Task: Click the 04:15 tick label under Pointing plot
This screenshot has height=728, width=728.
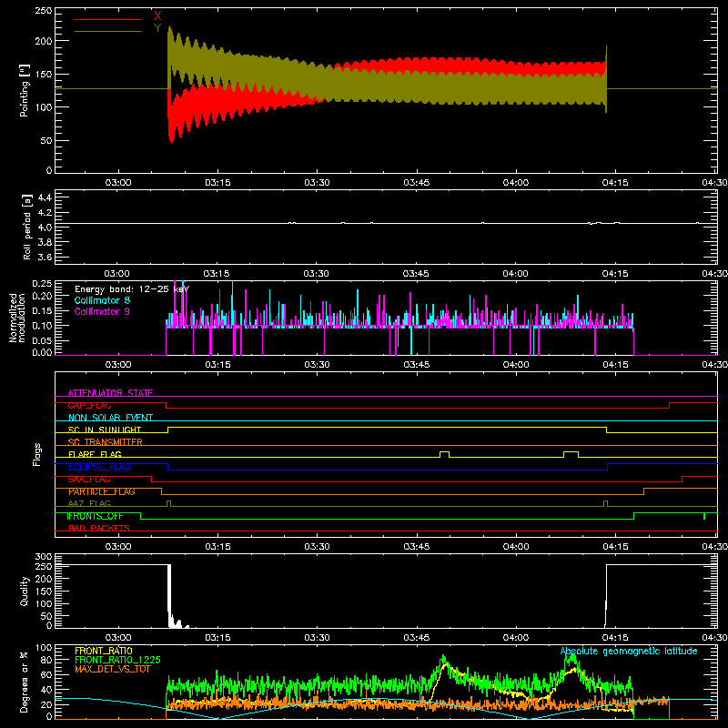Action: [615, 183]
